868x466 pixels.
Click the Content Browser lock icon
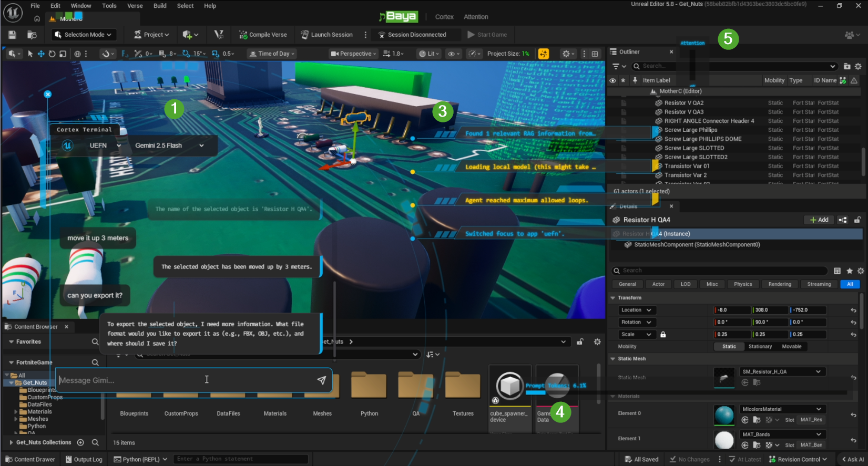[580, 341]
